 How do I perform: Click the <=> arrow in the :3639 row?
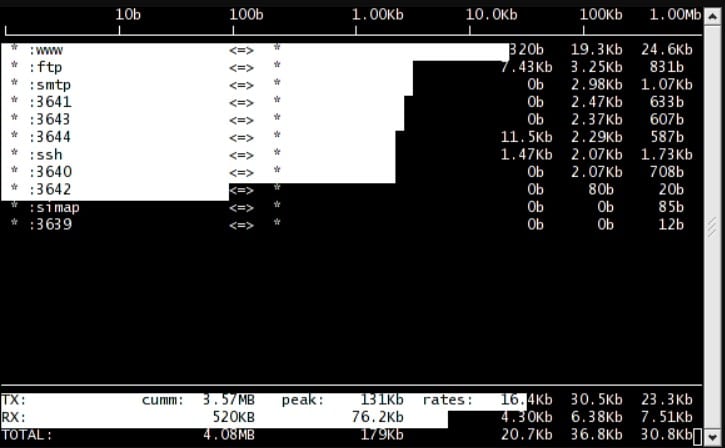[x=241, y=226]
